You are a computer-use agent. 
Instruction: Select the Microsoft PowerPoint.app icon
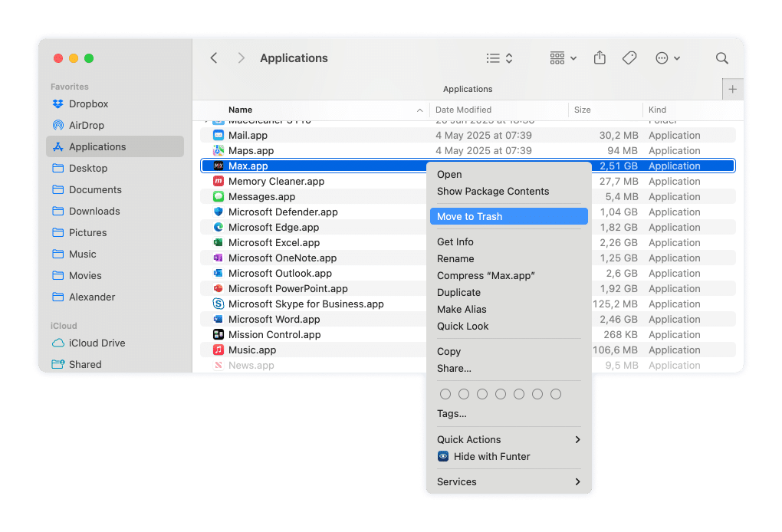tap(219, 289)
